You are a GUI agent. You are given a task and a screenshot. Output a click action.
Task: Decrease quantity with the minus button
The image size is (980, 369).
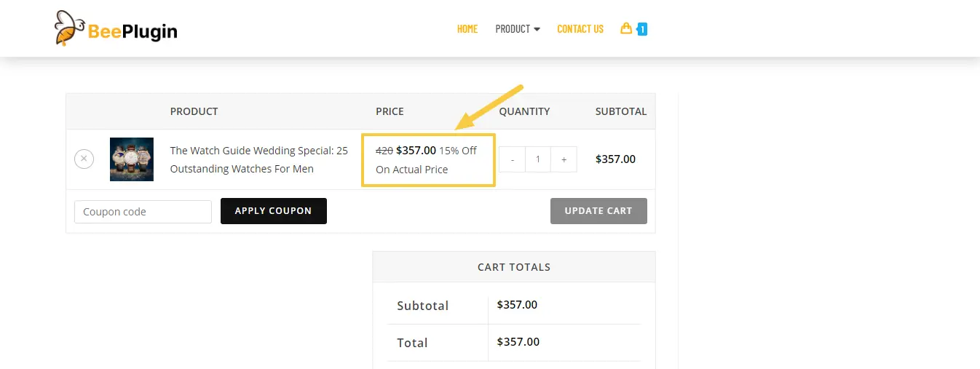[513, 159]
